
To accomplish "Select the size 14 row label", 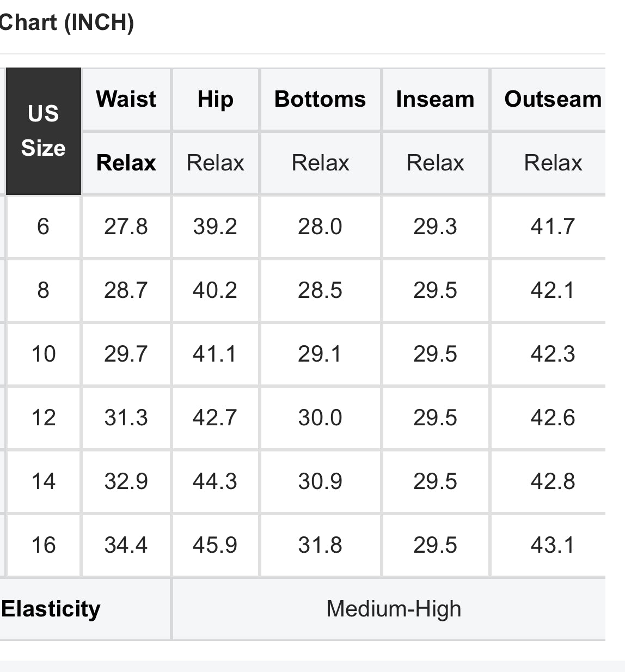I will tap(43, 481).
